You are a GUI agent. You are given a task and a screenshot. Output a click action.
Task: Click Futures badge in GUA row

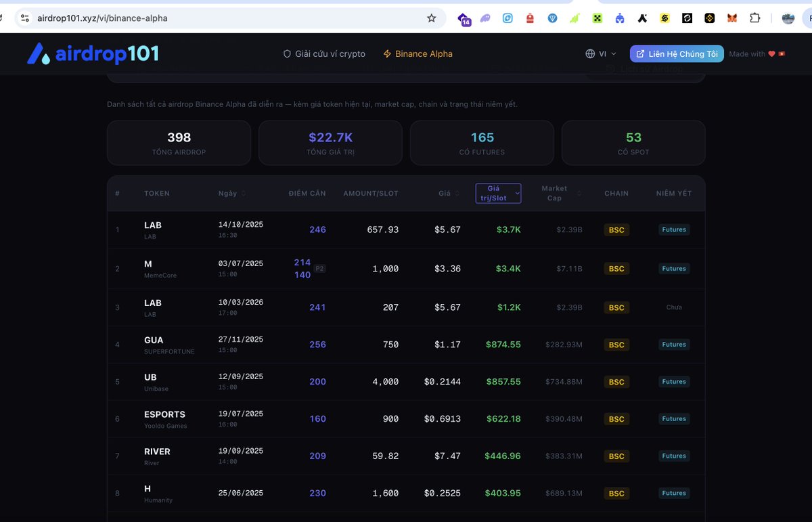(674, 345)
